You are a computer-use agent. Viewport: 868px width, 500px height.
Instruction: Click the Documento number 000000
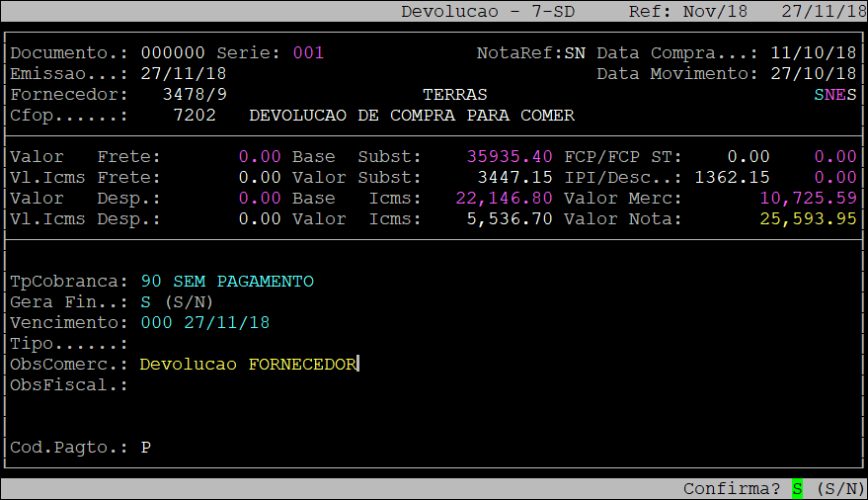(173, 53)
